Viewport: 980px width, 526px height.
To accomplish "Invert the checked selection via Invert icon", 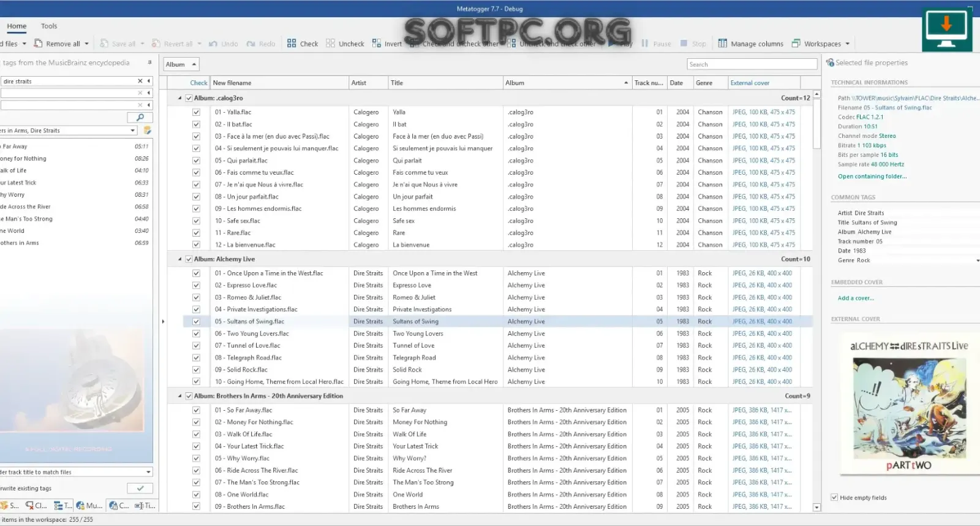I will click(x=377, y=44).
